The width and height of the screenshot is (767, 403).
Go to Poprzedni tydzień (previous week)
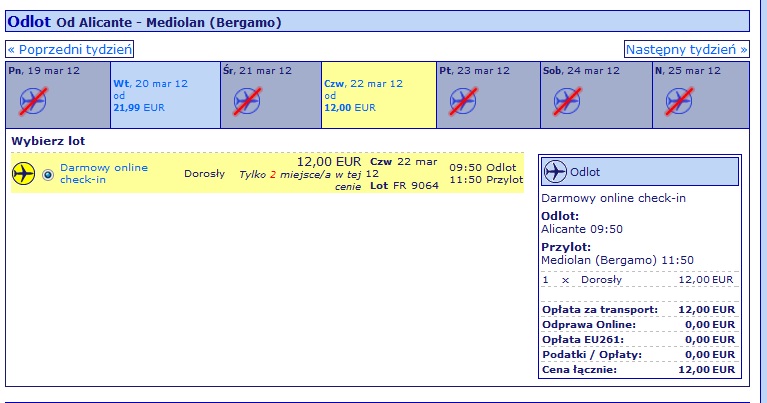click(69, 49)
